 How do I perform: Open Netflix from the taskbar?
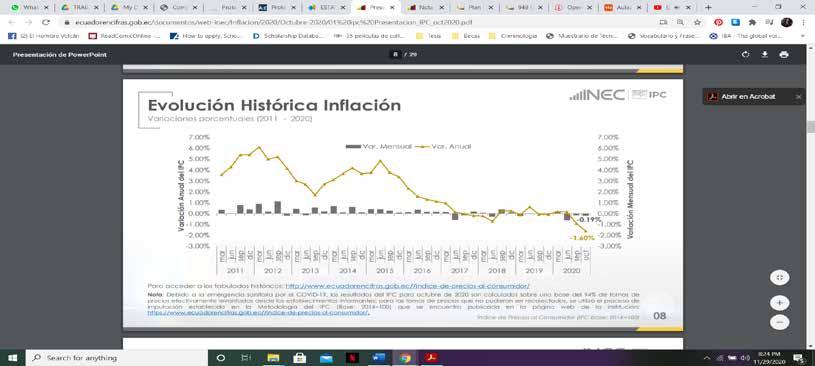pyautogui.click(x=352, y=358)
